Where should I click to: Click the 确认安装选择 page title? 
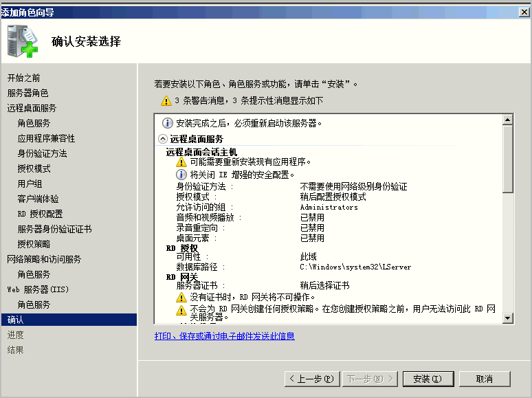tap(86, 41)
